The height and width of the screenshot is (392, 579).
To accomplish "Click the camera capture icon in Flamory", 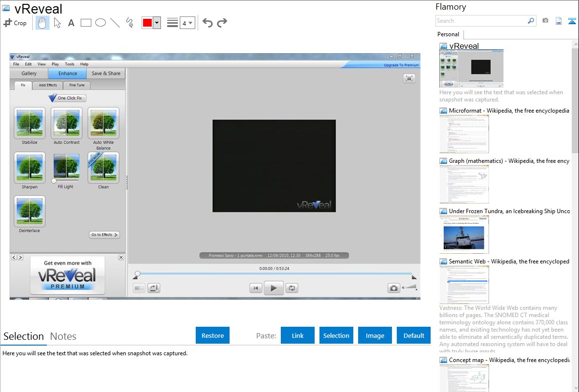I will pyautogui.click(x=545, y=21).
